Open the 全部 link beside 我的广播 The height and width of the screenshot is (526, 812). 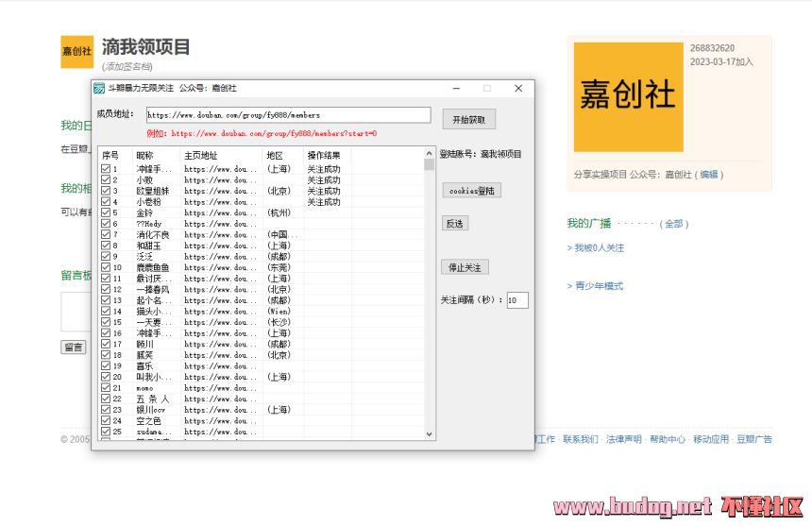coord(674,224)
